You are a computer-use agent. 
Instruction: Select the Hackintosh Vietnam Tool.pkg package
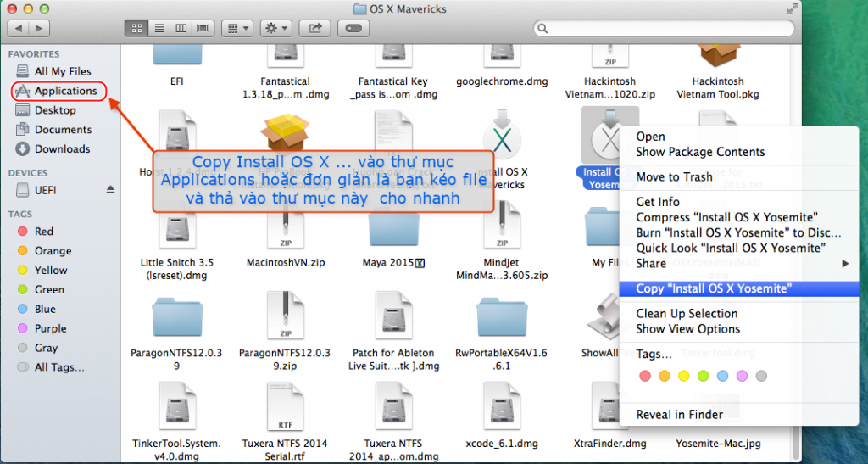tap(717, 55)
